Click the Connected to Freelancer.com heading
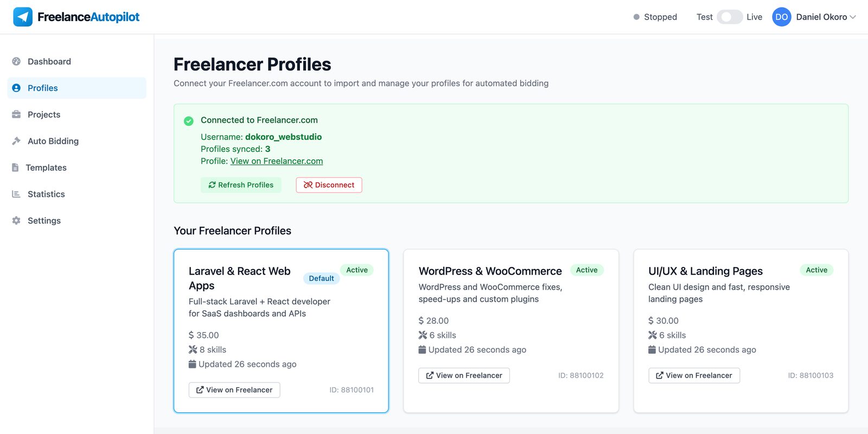Screen dimensions: 868x434 click(259, 120)
